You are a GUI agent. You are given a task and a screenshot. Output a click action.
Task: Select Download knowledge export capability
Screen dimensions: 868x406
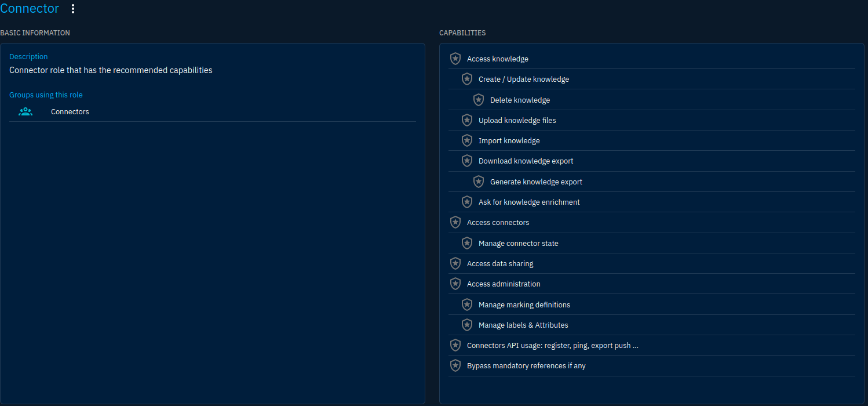[x=526, y=161]
